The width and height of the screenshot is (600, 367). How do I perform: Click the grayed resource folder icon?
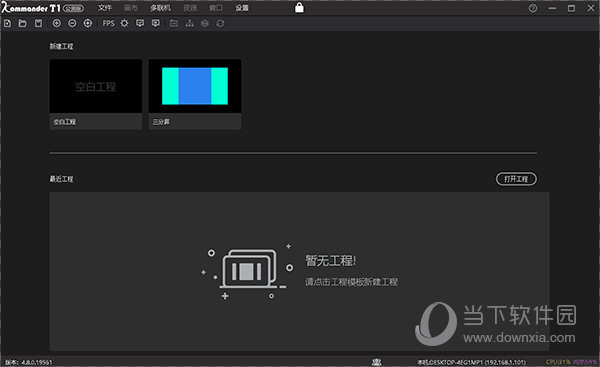click(x=174, y=24)
